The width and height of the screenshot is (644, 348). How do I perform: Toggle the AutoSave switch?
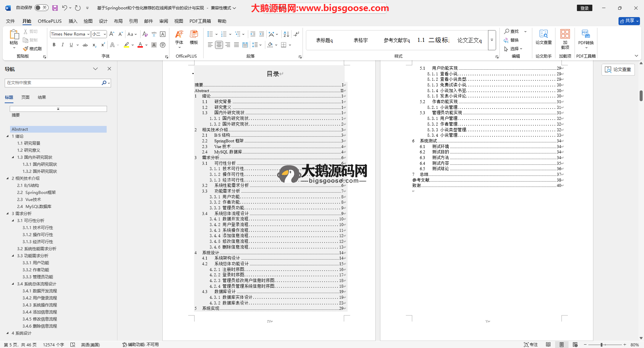41,8
